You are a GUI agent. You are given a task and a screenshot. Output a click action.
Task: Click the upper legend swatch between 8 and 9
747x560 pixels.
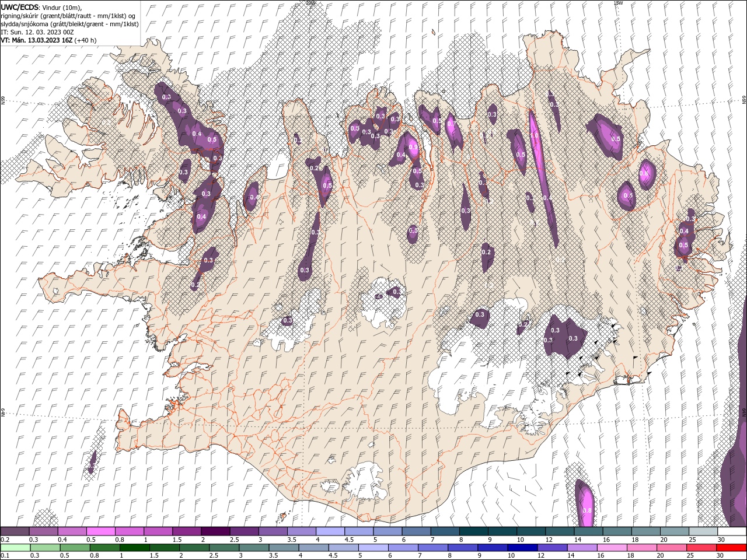474,531
